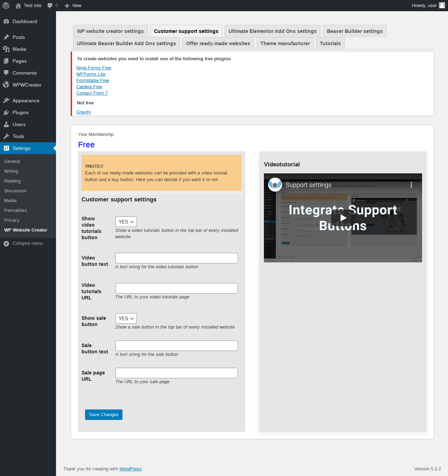Open the video's three-dot options menu
Image resolution: width=448 pixels, height=476 pixels.
(x=411, y=185)
